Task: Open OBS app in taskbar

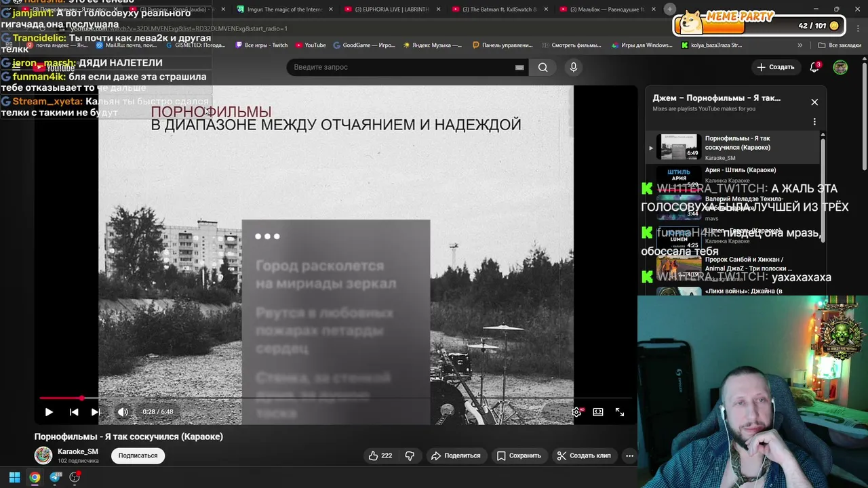Action: [75, 477]
